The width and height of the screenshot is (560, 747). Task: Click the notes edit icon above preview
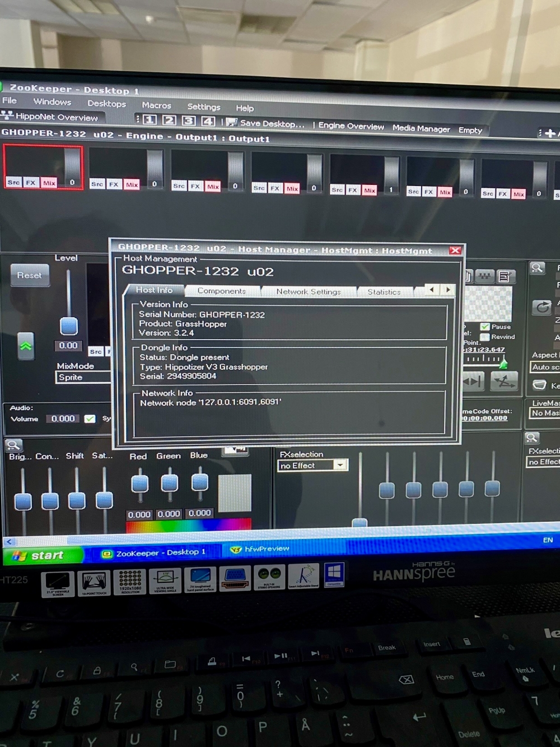505,276
